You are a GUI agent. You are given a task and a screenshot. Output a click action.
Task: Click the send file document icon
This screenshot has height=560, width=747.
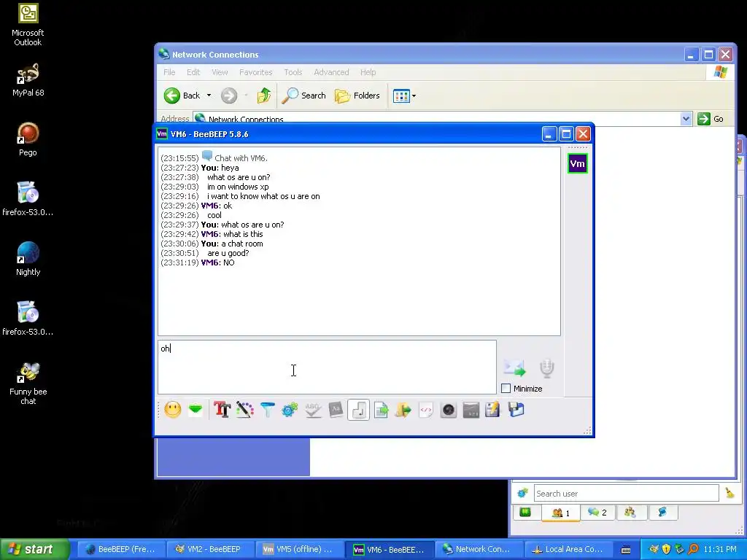click(x=381, y=410)
